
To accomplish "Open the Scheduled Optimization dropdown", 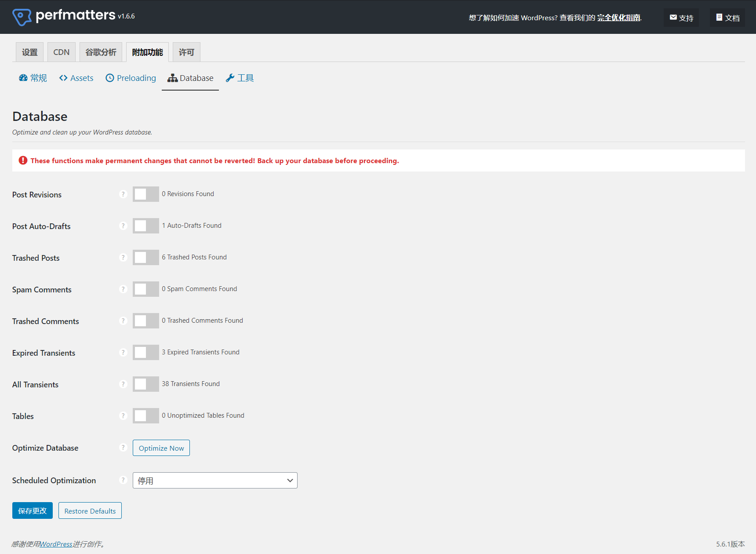I will [215, 480].
